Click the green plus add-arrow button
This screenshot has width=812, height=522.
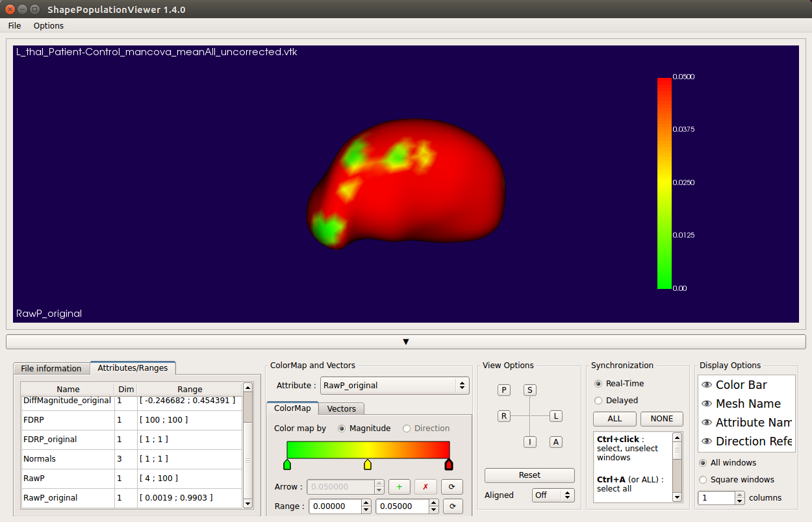pos(399,487)
